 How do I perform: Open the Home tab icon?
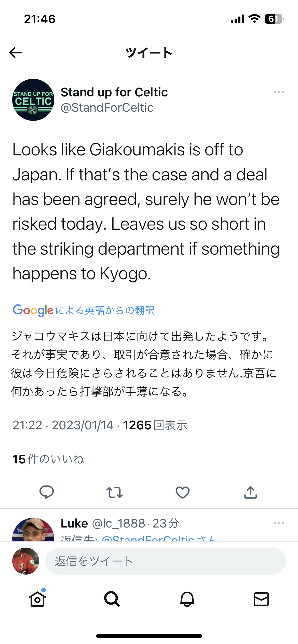[x=37, y=599]
